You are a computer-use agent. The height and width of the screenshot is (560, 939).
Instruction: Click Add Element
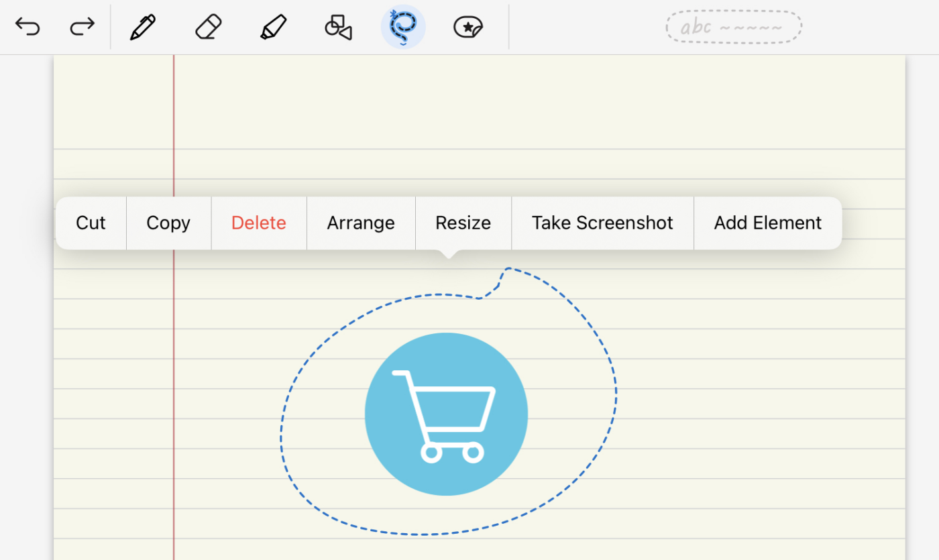(767, 223)
